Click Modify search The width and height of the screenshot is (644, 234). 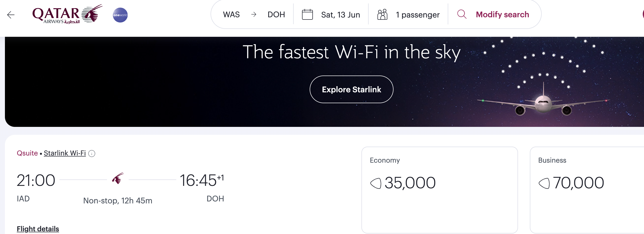coord(502,15)
